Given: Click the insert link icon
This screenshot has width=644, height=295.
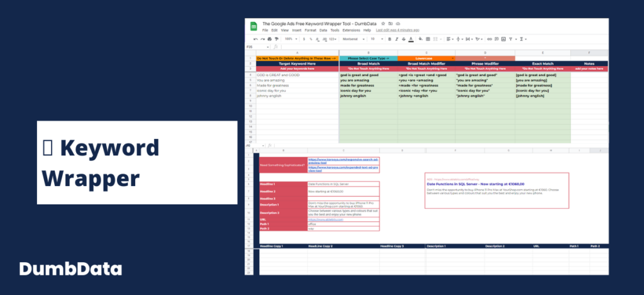Looking at the screenshot, I should click(489, 39).
